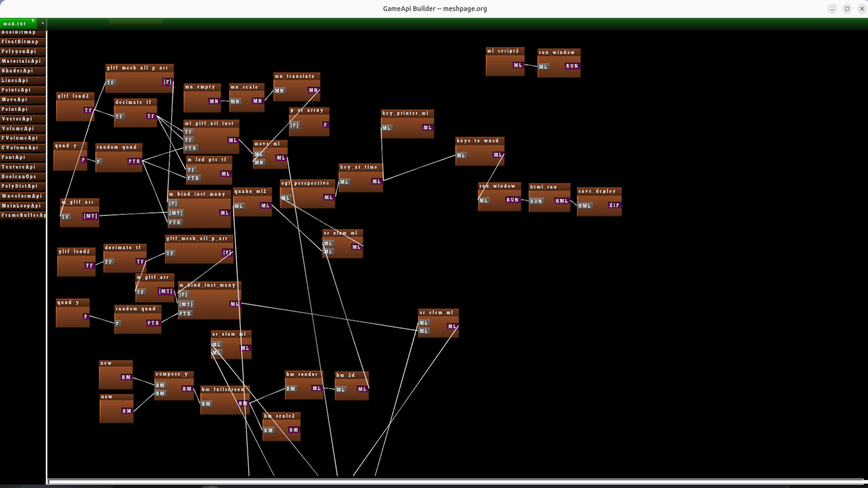Click the TF input on decimate_tf node
Image resolution: width=868 pixels, height=488 pixels.
click(x=119, y=116)
